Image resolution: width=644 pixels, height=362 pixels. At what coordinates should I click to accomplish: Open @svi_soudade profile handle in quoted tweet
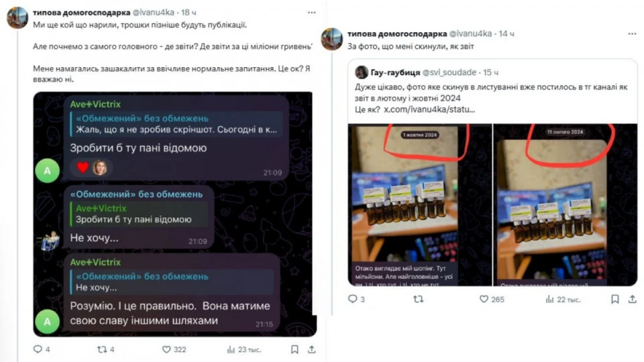pyautogui.click(x=449, y=72)
